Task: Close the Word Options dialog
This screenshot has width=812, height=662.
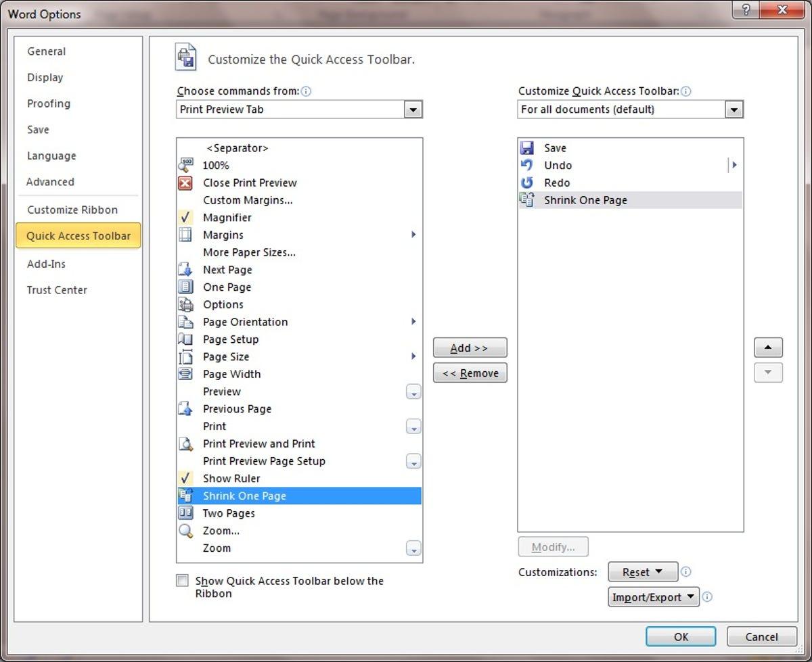Action: coord(782,9)
